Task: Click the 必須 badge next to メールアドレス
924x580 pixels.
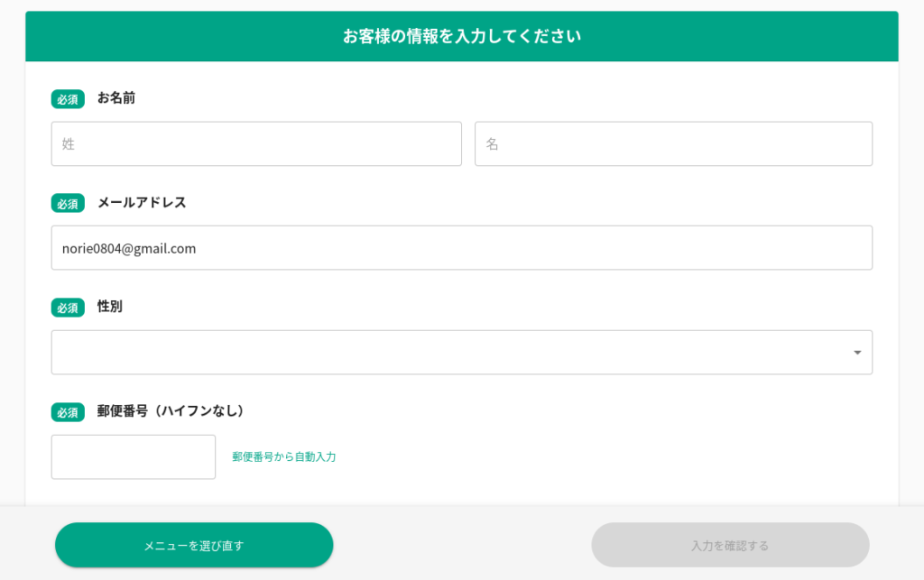Action: pyautogui.click(x=68, y=203)
